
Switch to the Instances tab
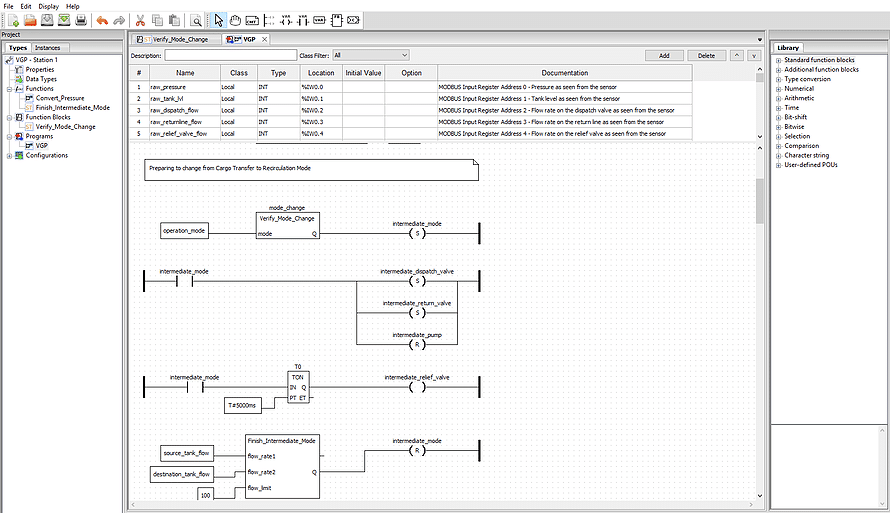tap(48, 48)
